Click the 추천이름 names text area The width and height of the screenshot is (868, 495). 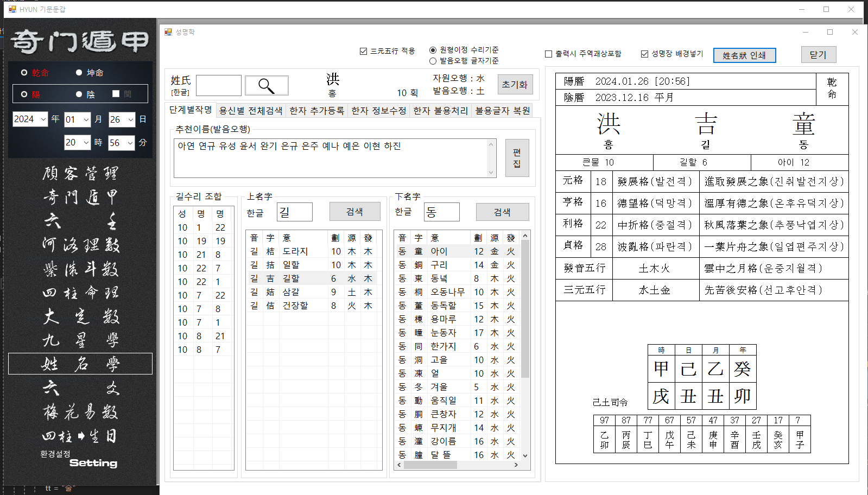[x=331, y=158]
